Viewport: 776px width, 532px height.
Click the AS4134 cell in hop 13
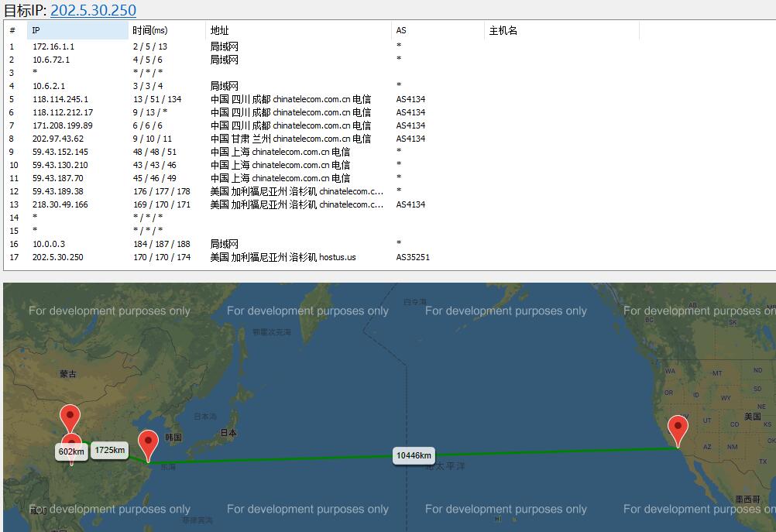click(410, 205)
